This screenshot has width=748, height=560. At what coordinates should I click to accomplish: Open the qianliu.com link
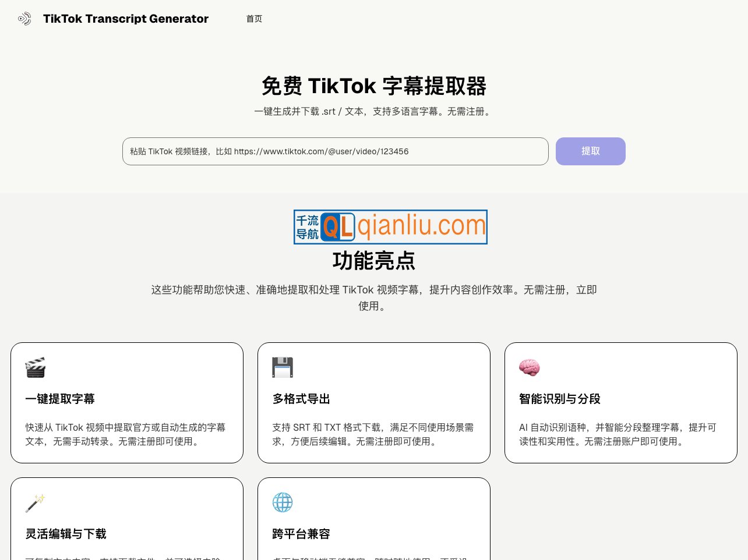coord(421,225)
